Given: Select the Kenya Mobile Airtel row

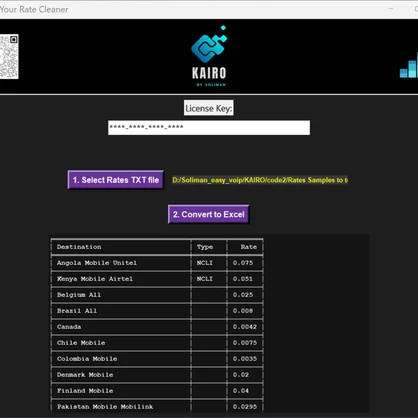Looking at the screenshot, I should pos(157,279).
